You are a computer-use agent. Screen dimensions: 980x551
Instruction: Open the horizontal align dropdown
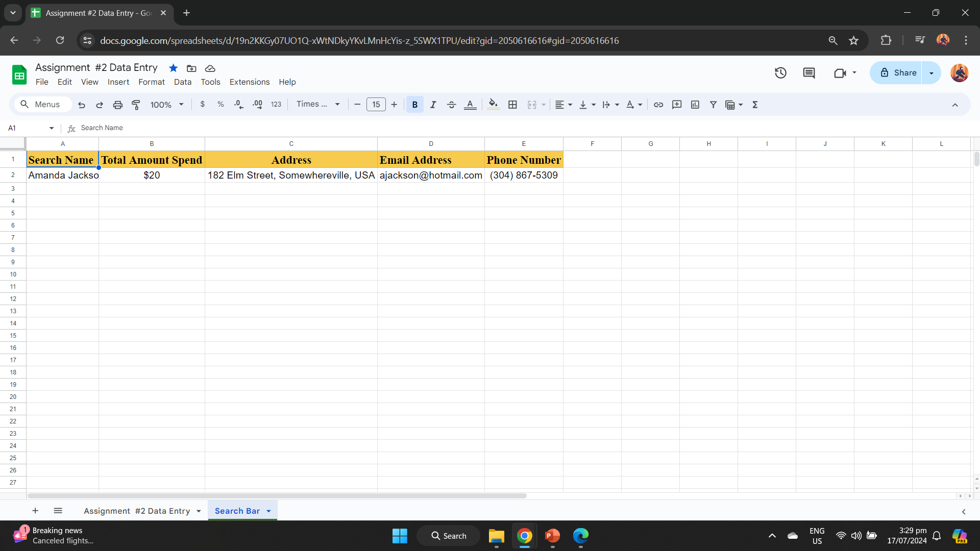point(563,105)
